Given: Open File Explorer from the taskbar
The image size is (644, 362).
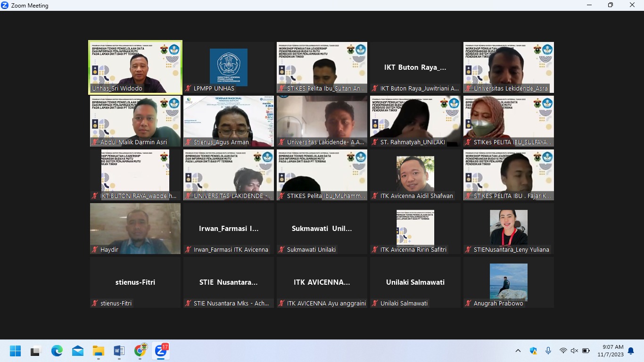Looking at the screenshot, I should click(x=98, y=351).
